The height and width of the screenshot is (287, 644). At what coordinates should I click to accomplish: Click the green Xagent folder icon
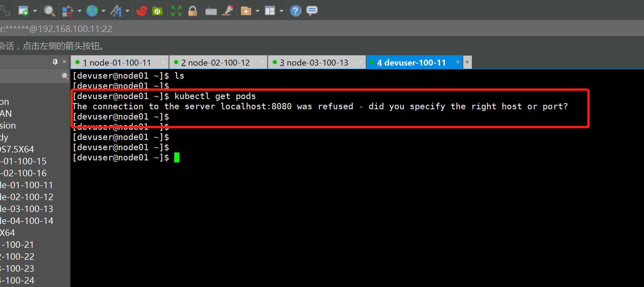coord(157,11)
